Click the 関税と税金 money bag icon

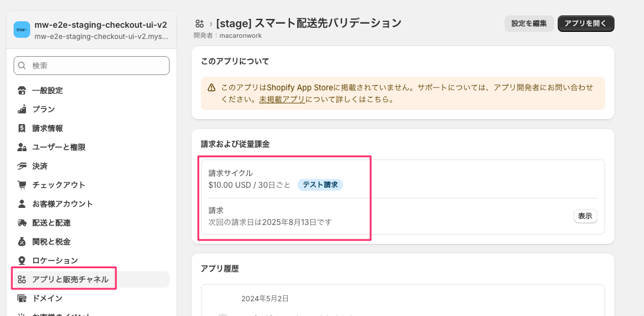tap(22, 242)
